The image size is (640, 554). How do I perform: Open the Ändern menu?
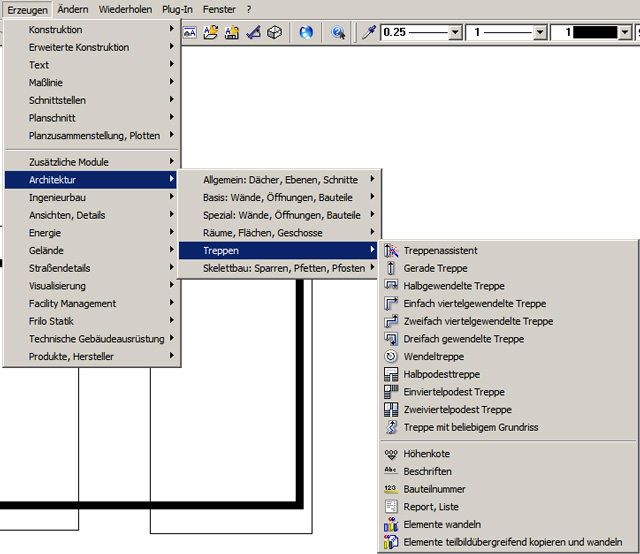pos(72,9)
